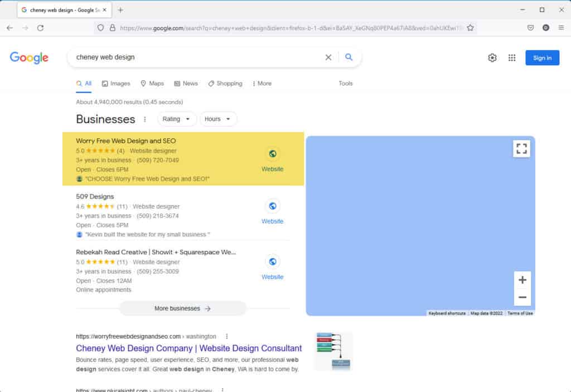Switch to the Images tab

pyautogui.click(x=116, y=84)
